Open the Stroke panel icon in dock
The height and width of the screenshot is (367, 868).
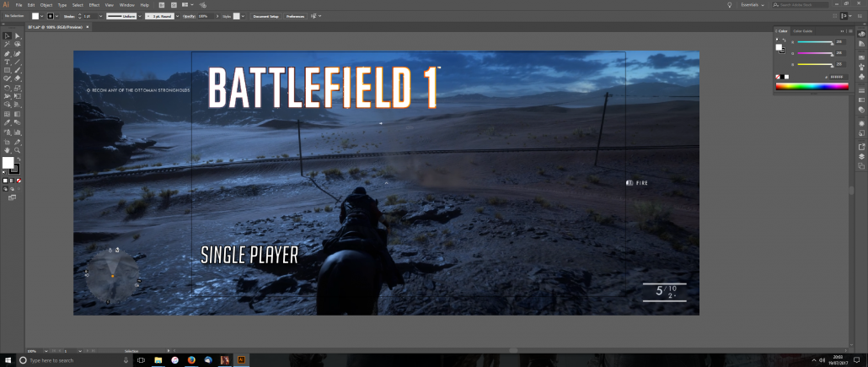click(x=860, y=89)
